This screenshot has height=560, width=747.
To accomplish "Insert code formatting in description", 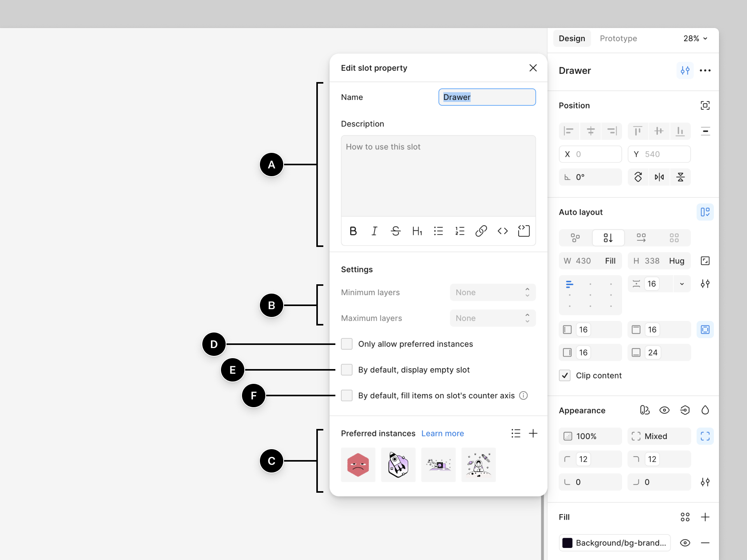I will pyautogui.click(x=503, y=231).
